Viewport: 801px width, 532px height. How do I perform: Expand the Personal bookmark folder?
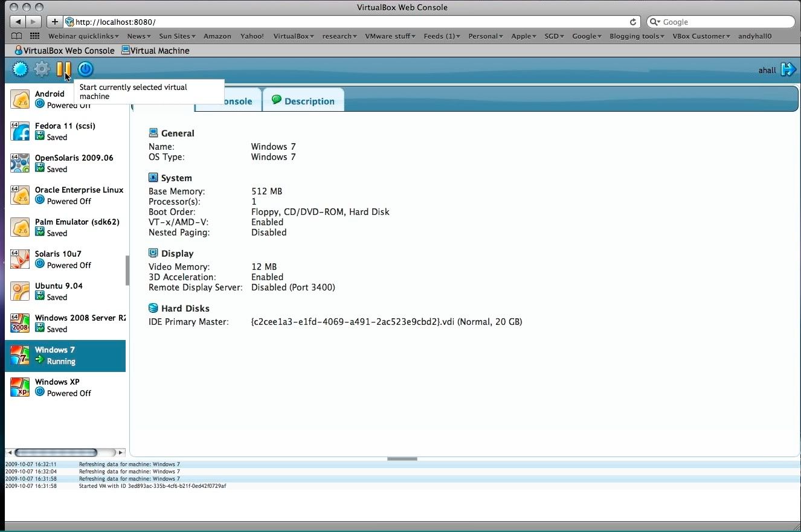point(486,36)
